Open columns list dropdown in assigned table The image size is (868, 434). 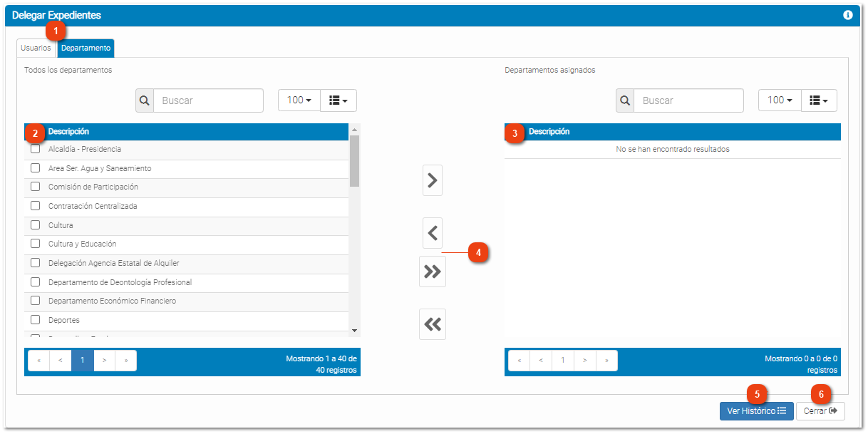(x=820, y=100)
